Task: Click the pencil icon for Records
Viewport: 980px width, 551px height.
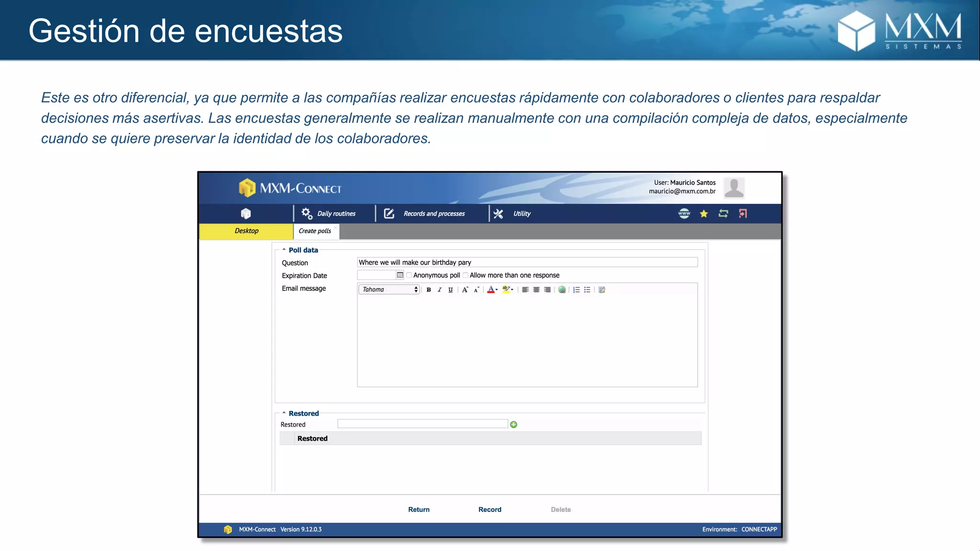Action: [x=389, y=213]
